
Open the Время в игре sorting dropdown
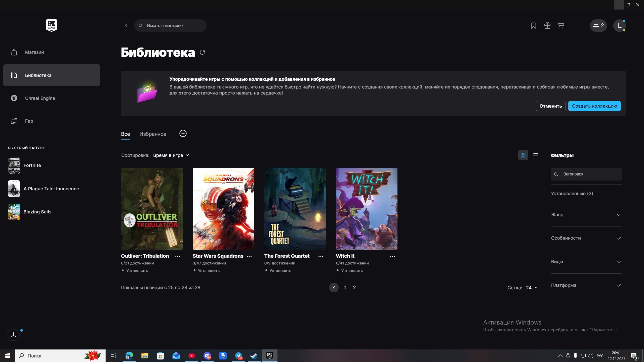click(x=171, y=155)
